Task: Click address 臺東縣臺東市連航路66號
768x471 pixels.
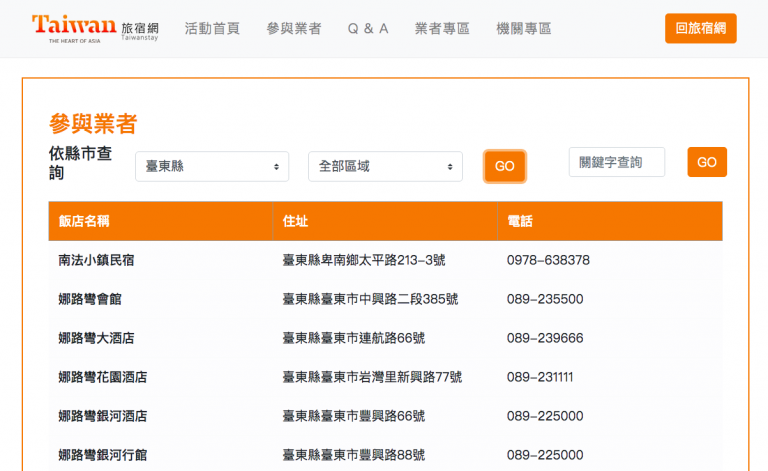Action: [x=354, y=338]
